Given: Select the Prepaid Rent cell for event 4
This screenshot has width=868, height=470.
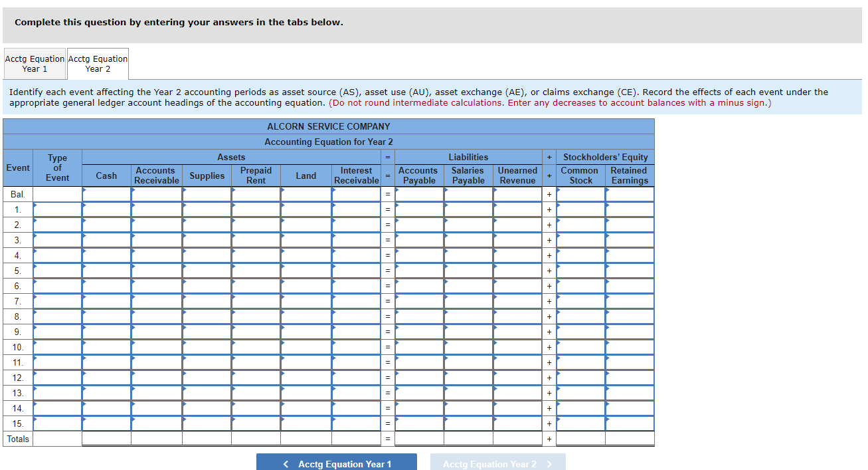Looking at the screenshot, I should click(x=256, y=255).
